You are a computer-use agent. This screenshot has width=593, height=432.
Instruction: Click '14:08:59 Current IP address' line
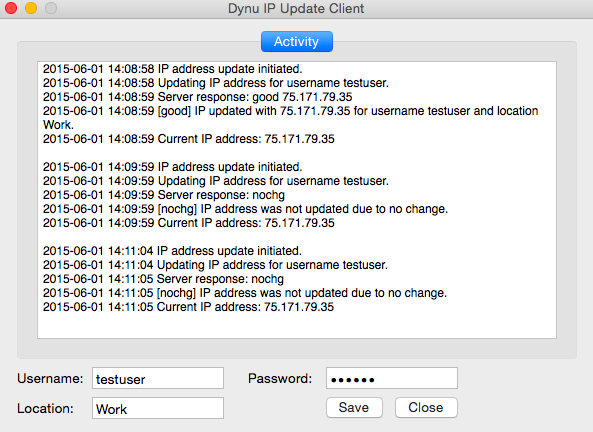coord(189,139)
